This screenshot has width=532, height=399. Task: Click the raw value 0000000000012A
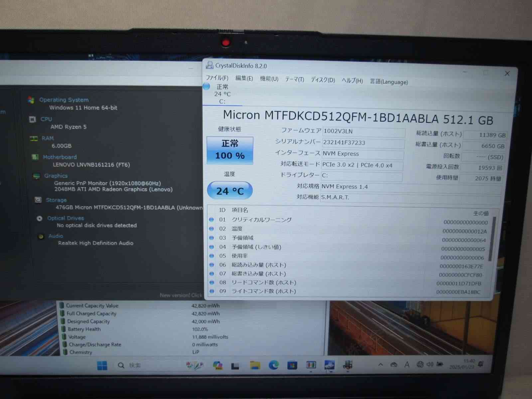[465, 231]
